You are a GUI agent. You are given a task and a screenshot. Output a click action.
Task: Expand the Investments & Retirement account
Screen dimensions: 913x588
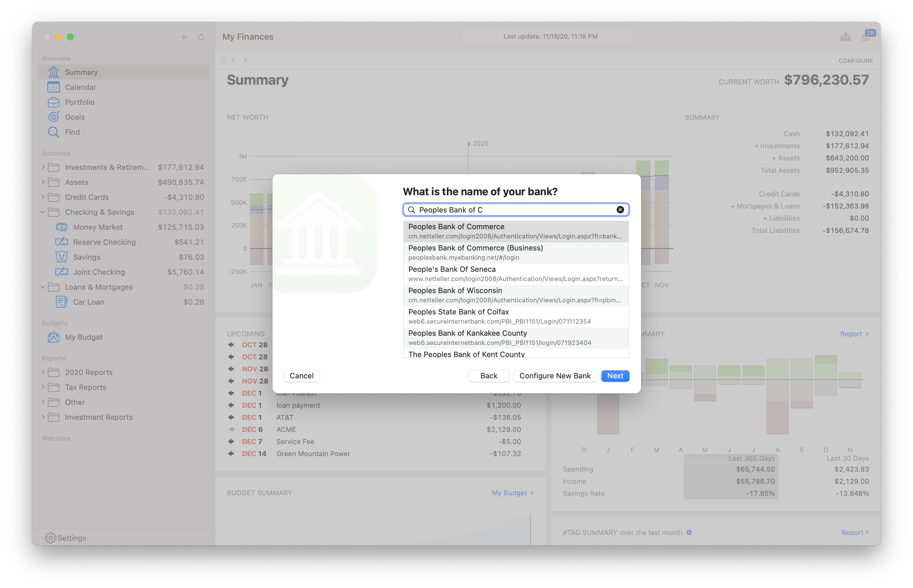42,167
